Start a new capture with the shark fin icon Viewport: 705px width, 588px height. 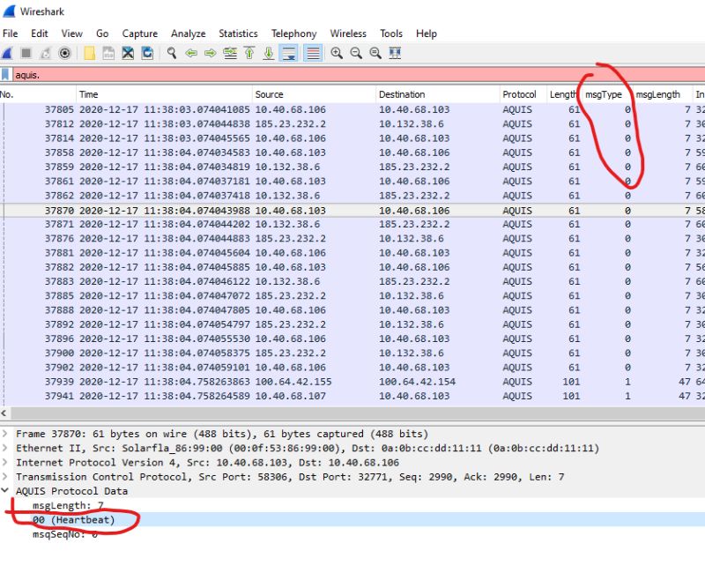(7, 53)
